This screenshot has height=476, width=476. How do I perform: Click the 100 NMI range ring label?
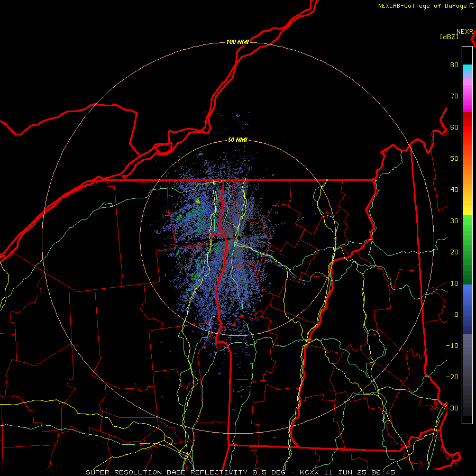coord(237,42)
